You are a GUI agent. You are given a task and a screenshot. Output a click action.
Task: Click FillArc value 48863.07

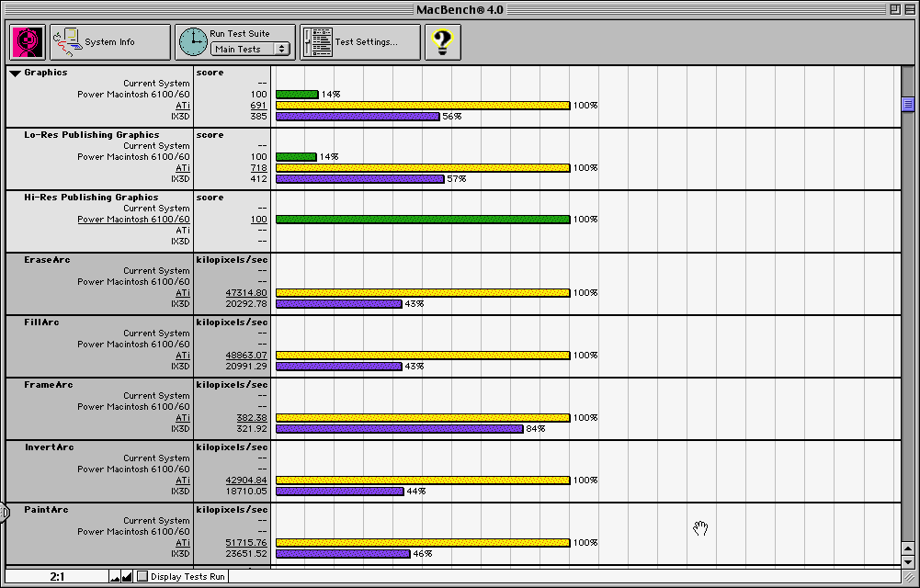pos(246,356)
